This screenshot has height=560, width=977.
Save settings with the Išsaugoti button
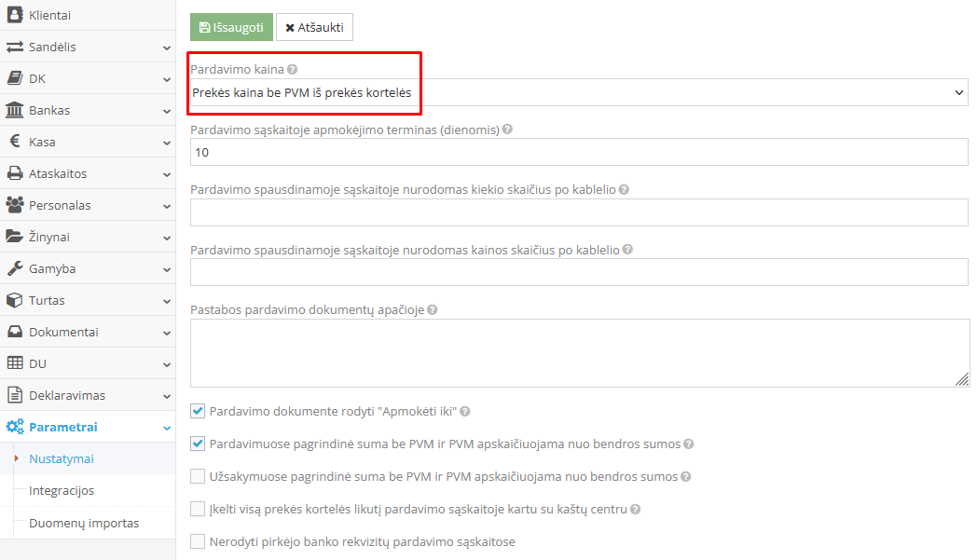(x=230, y=27)
